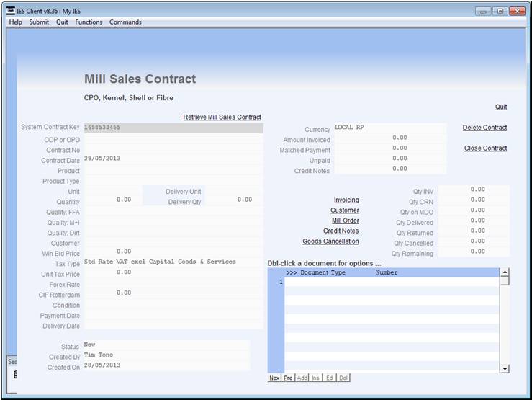This screenshot has width=532, height=400.
Task: Click the Delivery Date field
Action: click(173, 325)
